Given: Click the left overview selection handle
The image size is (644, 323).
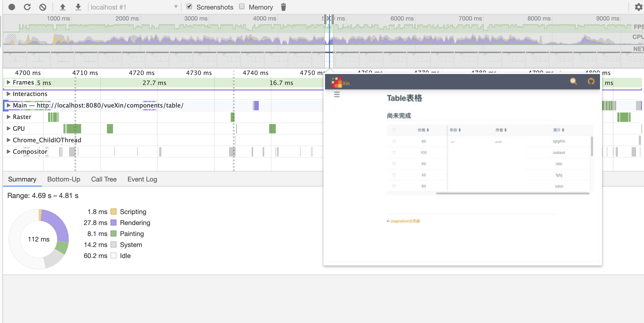Looking at the screenshot, I should tap(325, 19).
